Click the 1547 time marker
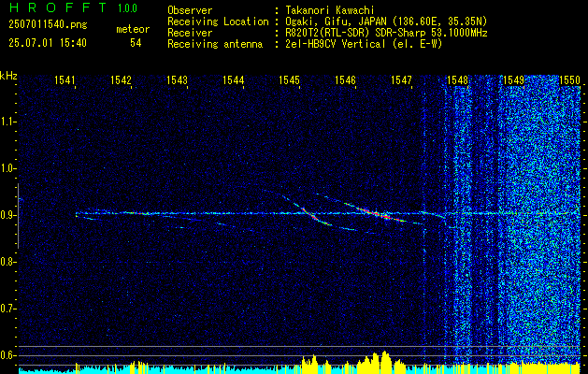Image resolution: width=588 pixels, height=374 pixels. [x=401, y=79]
